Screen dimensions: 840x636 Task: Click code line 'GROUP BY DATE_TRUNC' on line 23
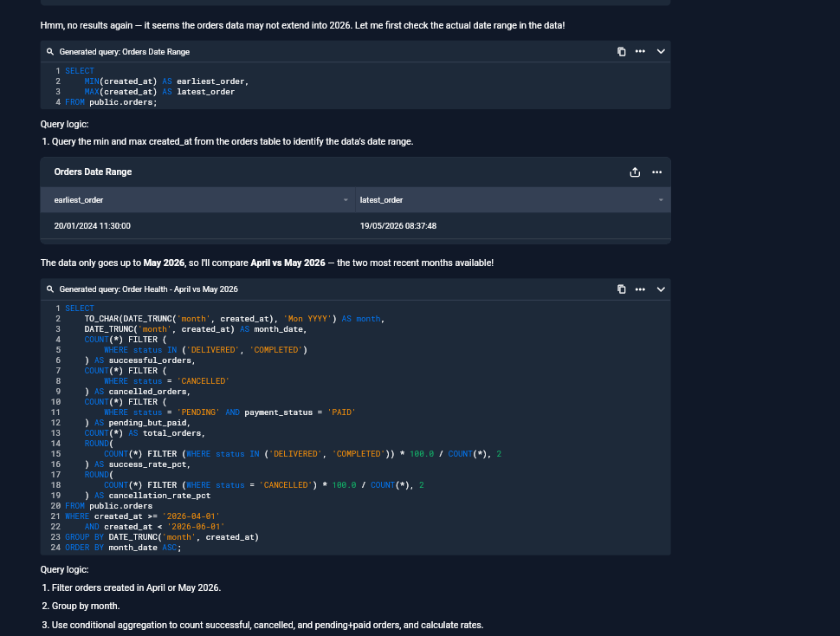162,537
